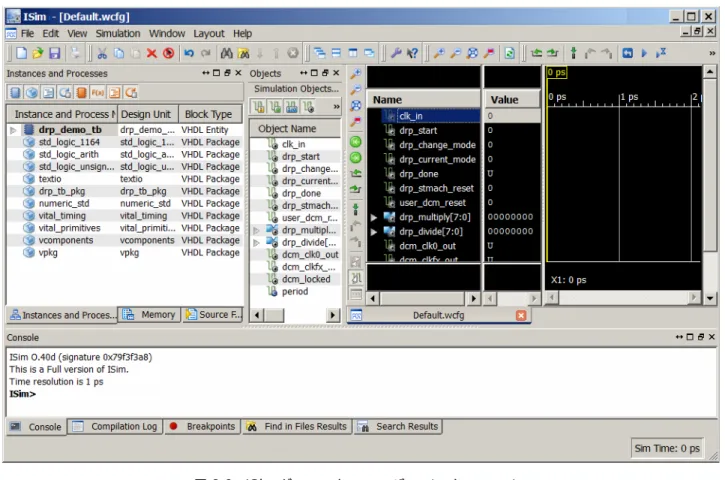This screenshot has height=480, width=725.
Task: Click the Zoom Out magnifier in main toolbar
Action: tap(455, 53)
